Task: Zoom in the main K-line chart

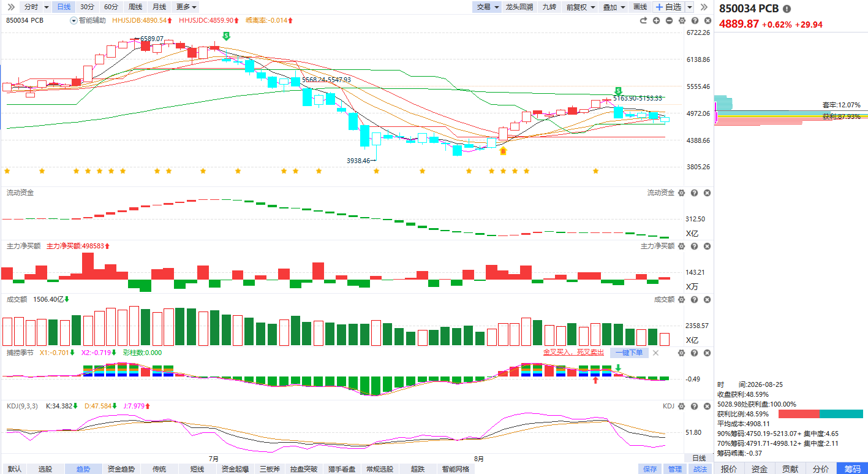Action: click(x=656, y=20)
